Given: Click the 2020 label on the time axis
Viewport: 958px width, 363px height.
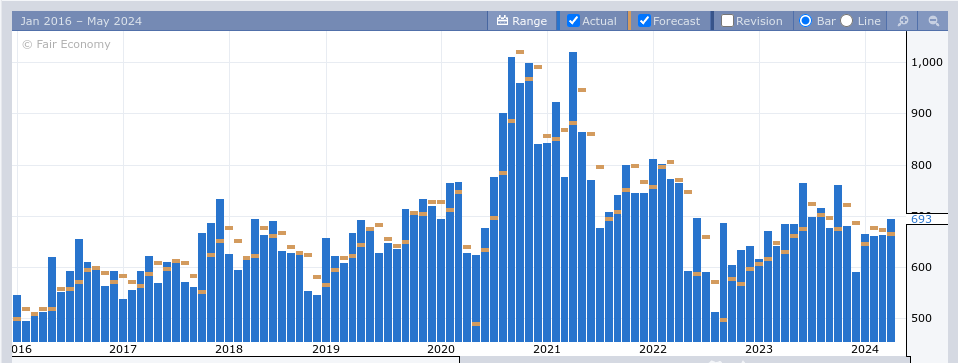Looking at the screenshot, I should pos(441,349).
